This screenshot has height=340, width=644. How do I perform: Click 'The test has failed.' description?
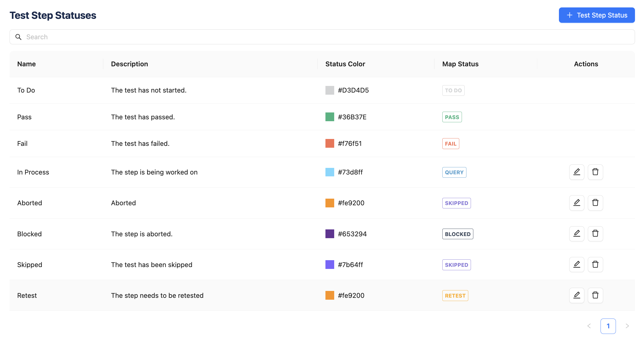pos(140,143)
